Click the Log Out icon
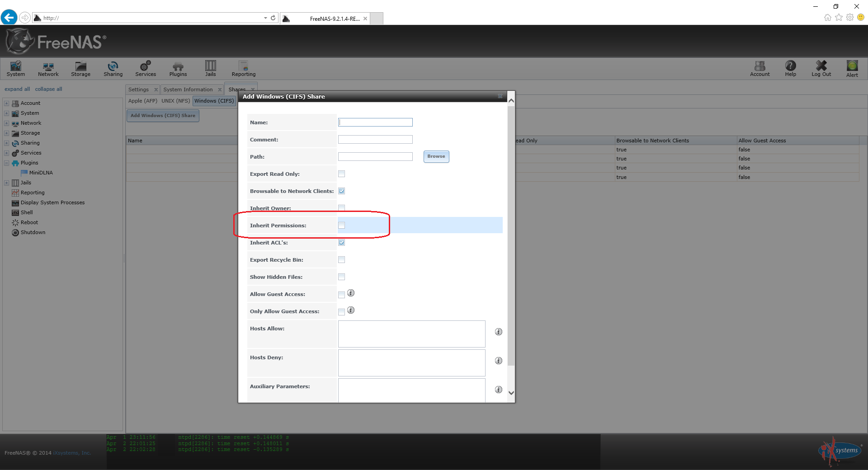The height and width of the screenshot is (470, 868). 821,69
